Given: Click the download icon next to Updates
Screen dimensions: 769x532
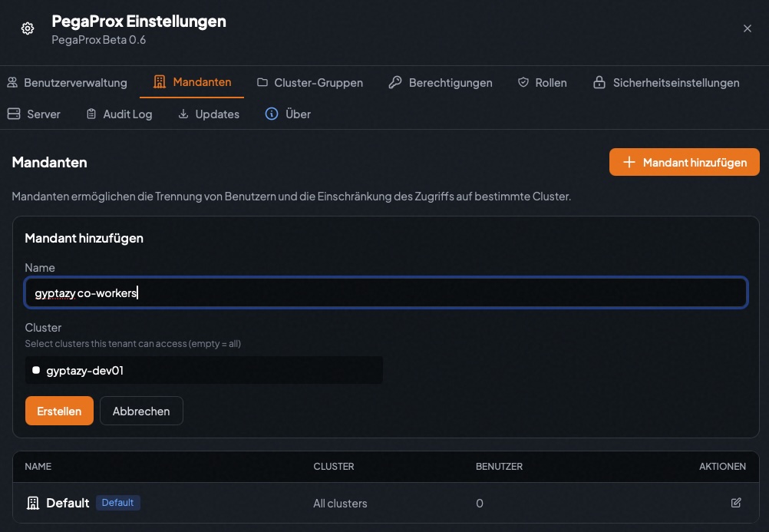Looking at the screenshot, I should pyautogui.click(x=183, y=113).
